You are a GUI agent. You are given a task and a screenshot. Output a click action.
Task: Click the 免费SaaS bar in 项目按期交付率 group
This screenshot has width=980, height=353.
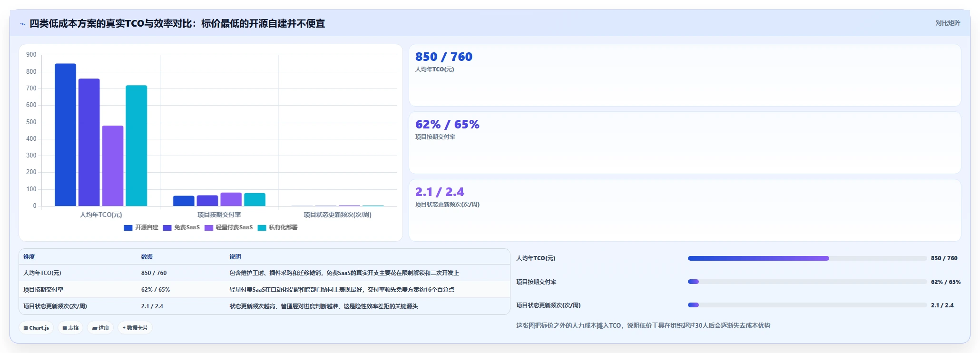click(207, 201)
